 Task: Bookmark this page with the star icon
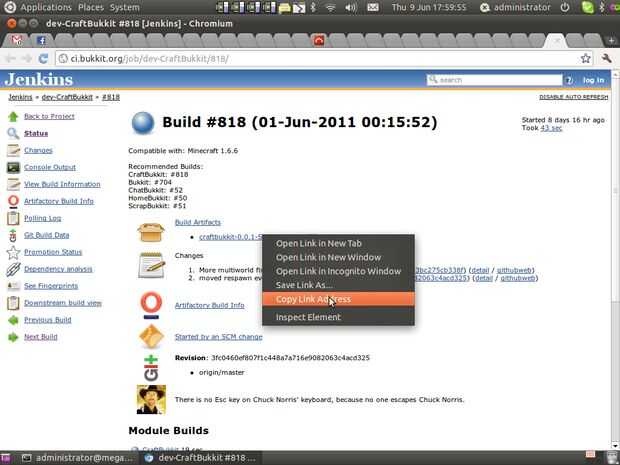click(x=586, y=59)
